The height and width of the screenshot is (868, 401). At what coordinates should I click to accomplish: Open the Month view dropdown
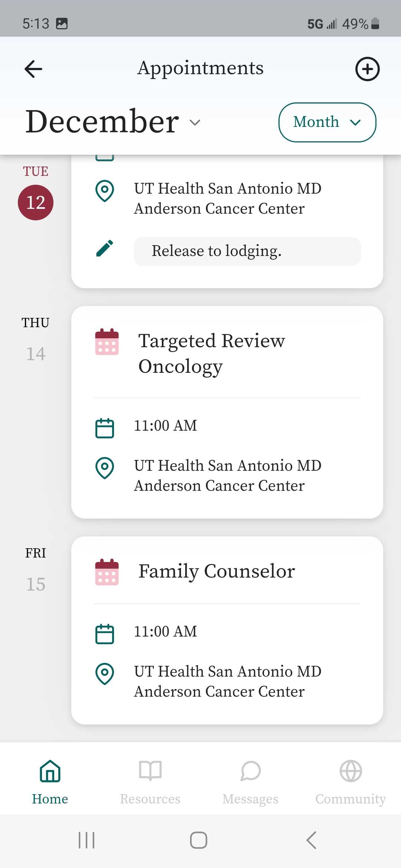[327, 122]
